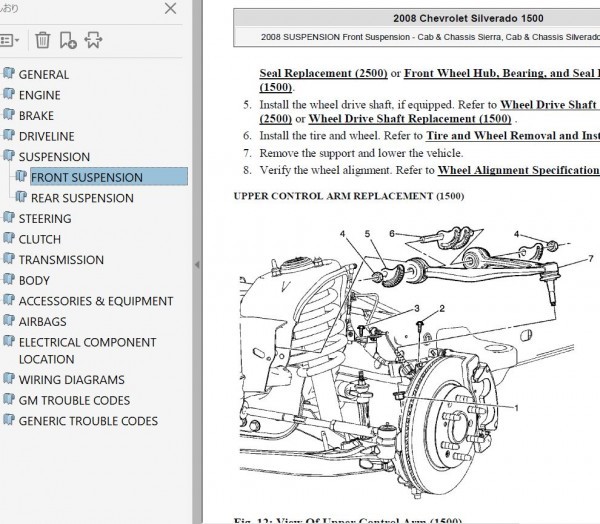The image size is (600, 524).
Task: Click bookmark icon beside WIRING DIAGRAMS
Action: [x=8, y=379]
